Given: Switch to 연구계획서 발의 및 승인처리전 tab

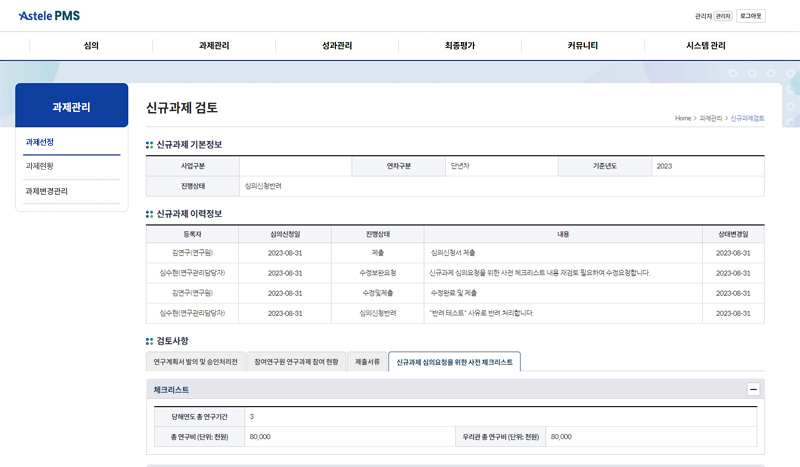Looking at the screenshot, I should [195, 362].
